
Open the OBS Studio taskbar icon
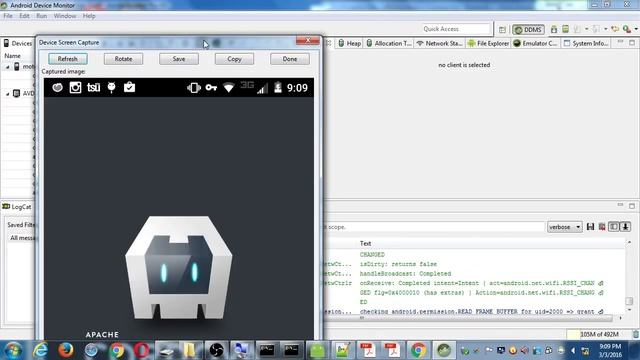(x=217, y=350)
